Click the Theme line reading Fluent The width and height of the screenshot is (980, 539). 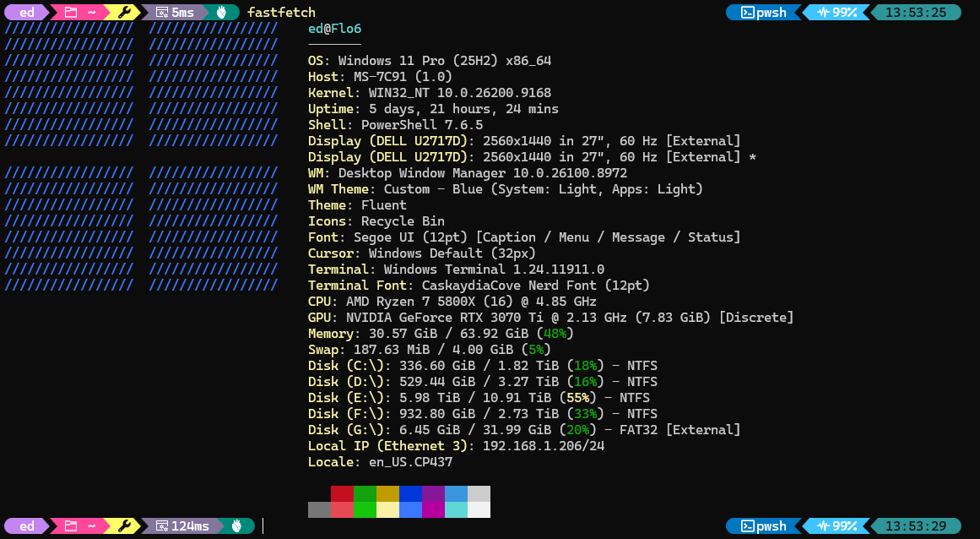click(358, 205)
